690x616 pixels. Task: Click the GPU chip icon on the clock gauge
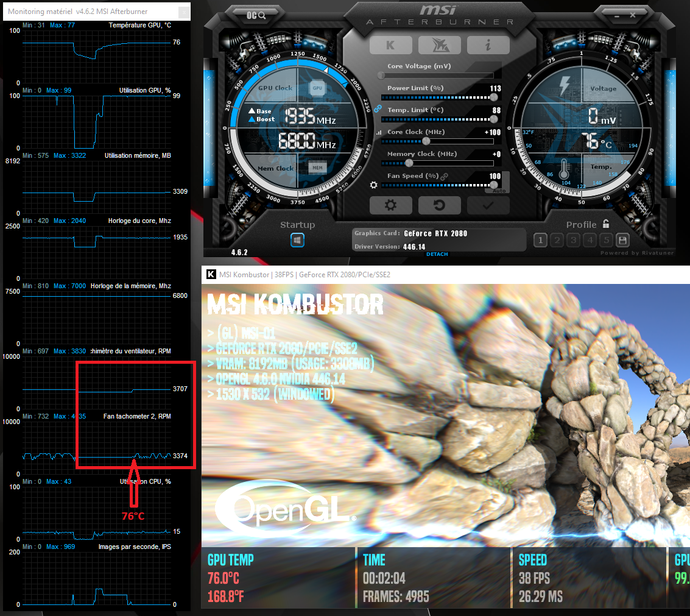[317, 88]
